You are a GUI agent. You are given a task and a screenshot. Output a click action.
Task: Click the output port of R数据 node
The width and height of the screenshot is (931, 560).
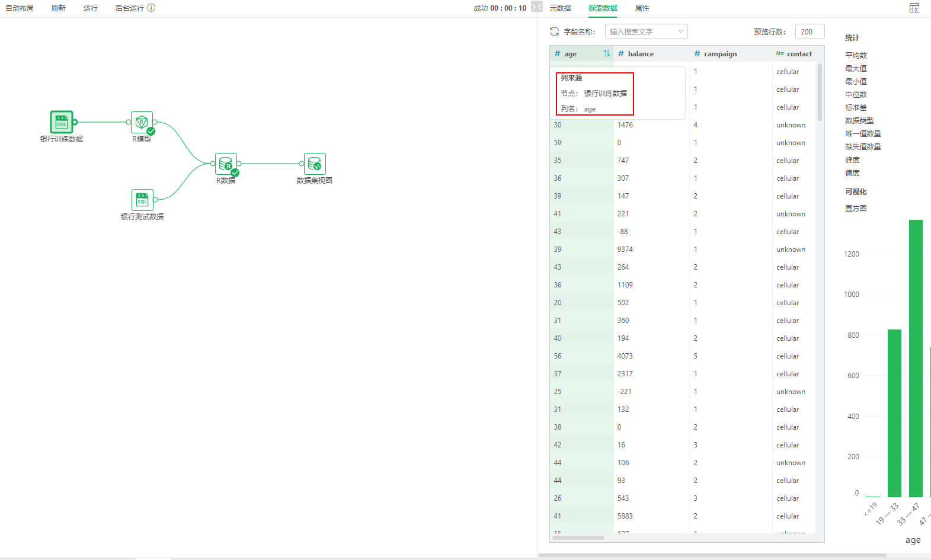[x=239, y=164]
